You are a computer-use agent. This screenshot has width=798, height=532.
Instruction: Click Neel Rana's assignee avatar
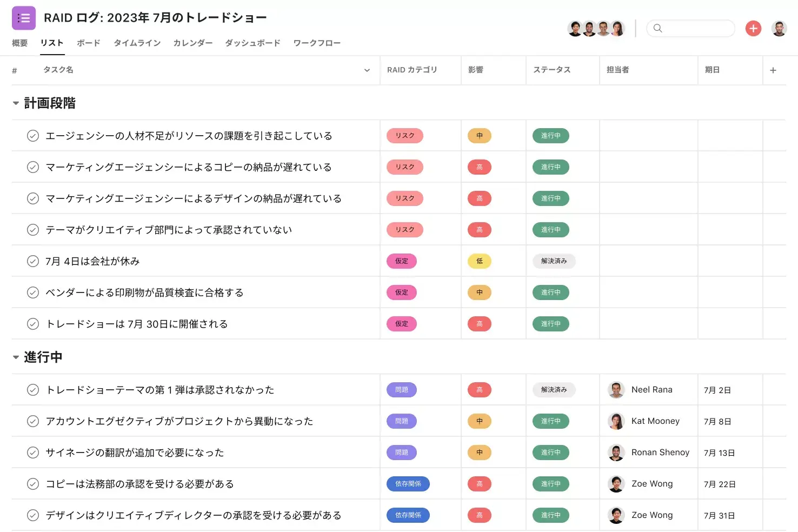point(616,390)
